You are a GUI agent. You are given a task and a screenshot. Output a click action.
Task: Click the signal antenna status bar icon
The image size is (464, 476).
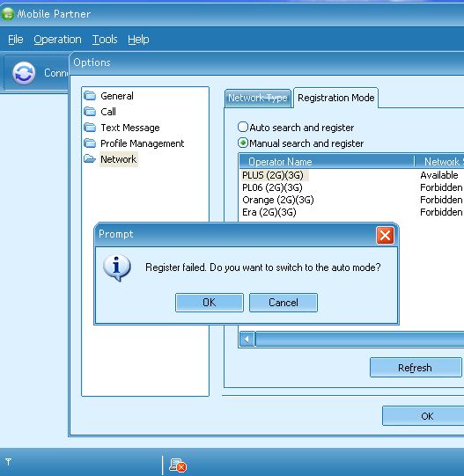tap(8, 462)
